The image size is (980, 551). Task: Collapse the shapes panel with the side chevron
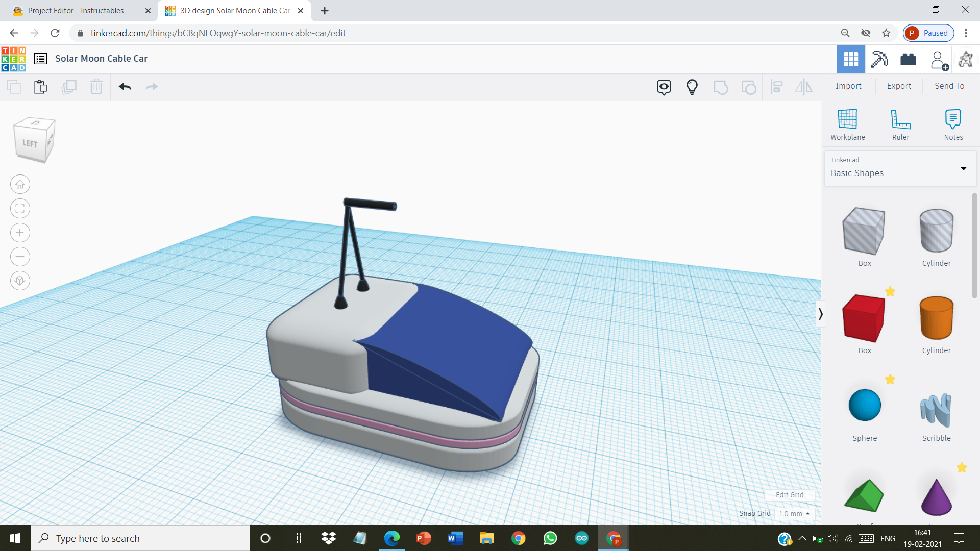821,314
